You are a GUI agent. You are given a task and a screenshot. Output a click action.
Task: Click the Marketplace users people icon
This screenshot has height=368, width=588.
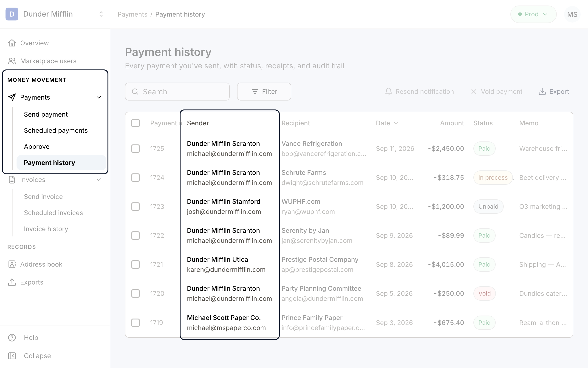pos(12,61)
